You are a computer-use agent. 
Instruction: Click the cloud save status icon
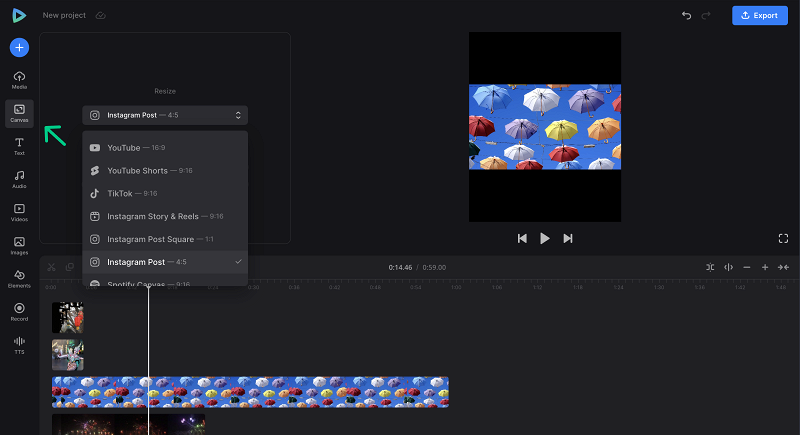coord(101,15)
